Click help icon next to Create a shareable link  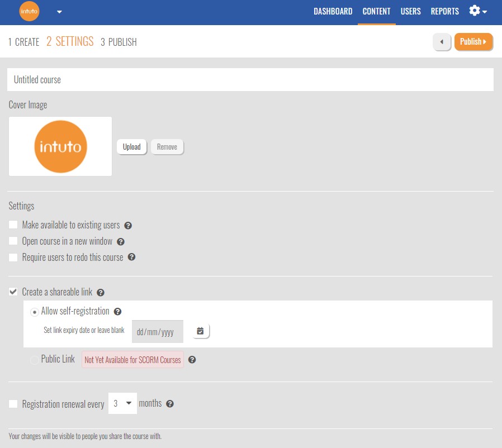coord(101,292)
